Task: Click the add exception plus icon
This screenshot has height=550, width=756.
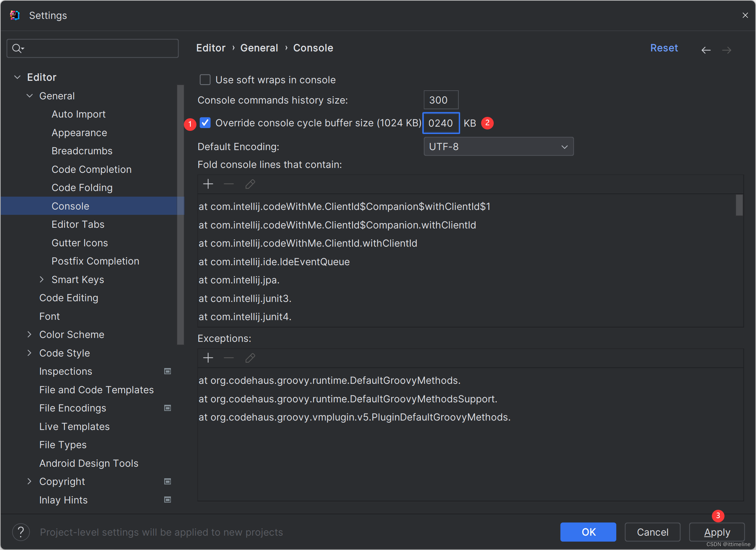Action: 208,358
